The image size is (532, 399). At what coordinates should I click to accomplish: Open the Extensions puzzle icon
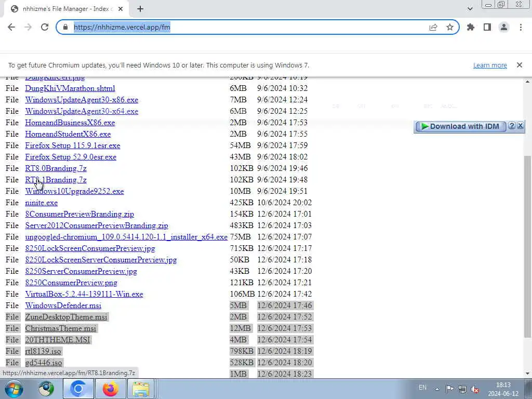[x=471, y=27]
